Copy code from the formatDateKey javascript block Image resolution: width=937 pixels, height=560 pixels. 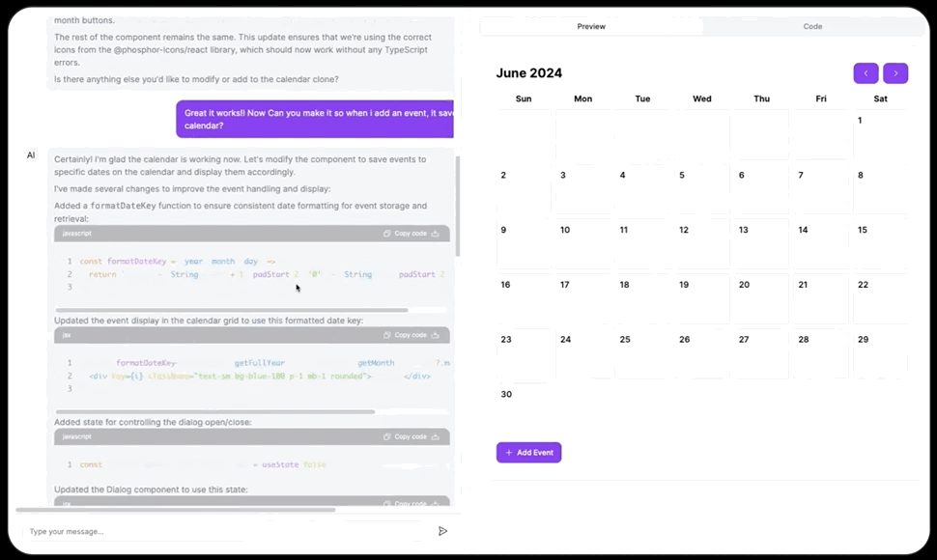[x=405, y=234]
